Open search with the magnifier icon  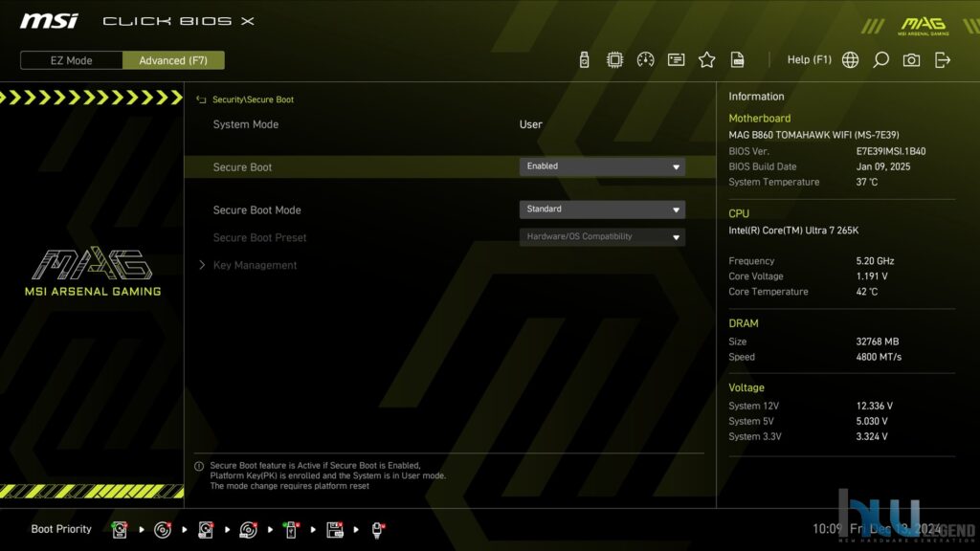(x=880, y=60)
